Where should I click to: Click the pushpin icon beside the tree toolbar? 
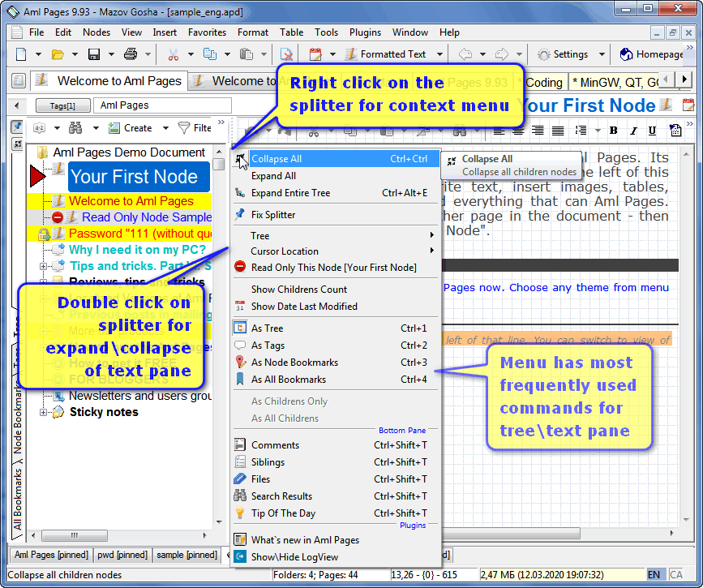pos(17,127)
